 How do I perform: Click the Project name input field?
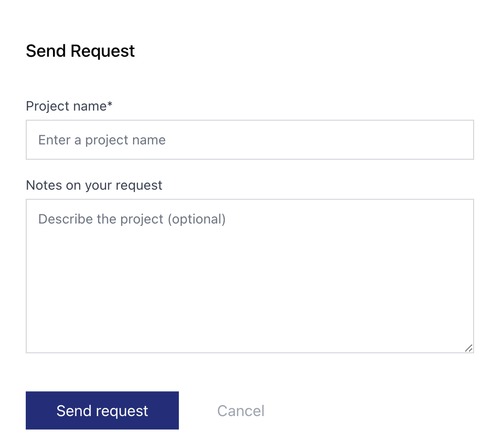pos(249,140)
